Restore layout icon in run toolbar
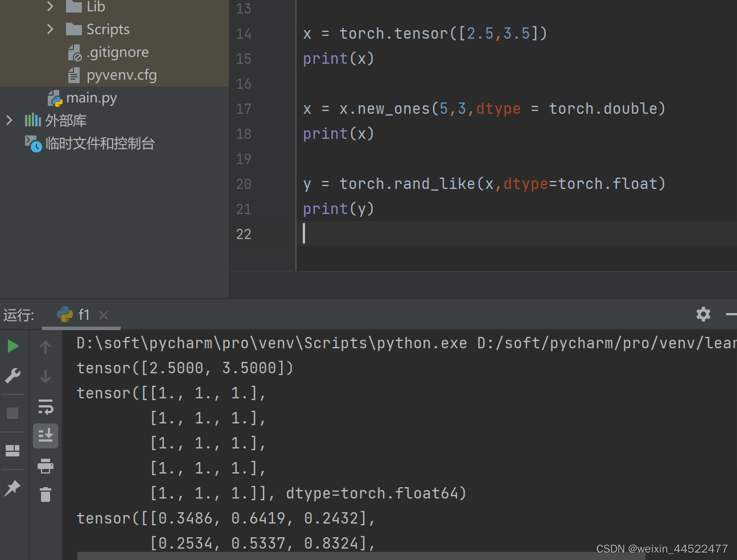 [x=13, y=451]
